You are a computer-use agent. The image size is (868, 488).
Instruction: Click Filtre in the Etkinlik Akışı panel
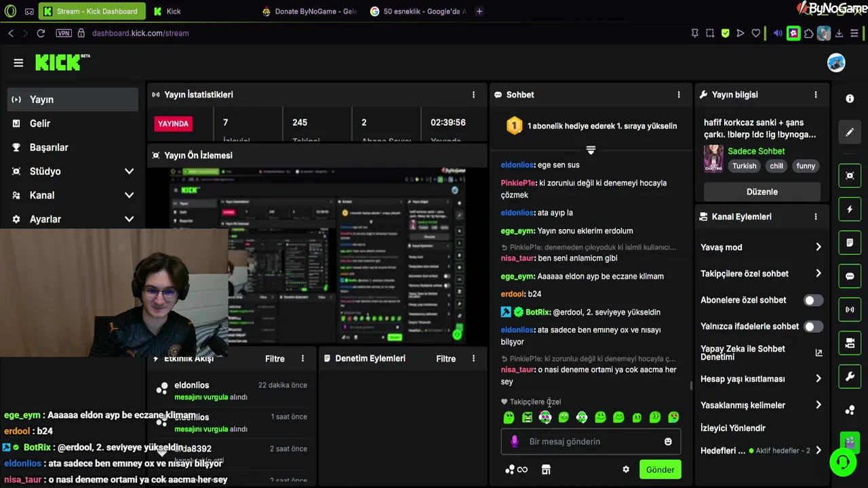(275, 359)
